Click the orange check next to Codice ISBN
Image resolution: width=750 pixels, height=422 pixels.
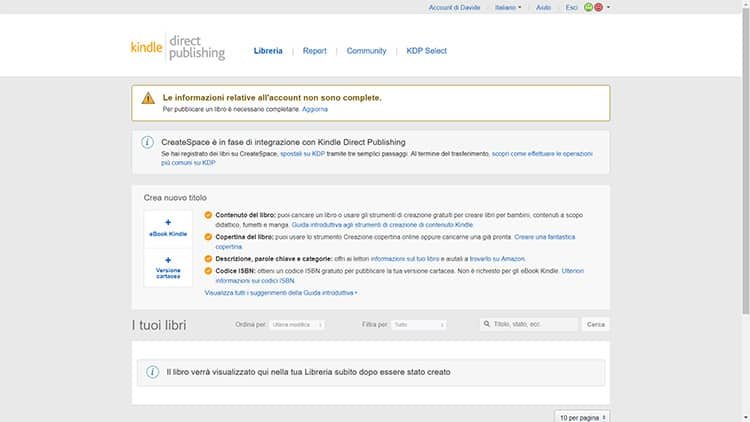(208, 271)
